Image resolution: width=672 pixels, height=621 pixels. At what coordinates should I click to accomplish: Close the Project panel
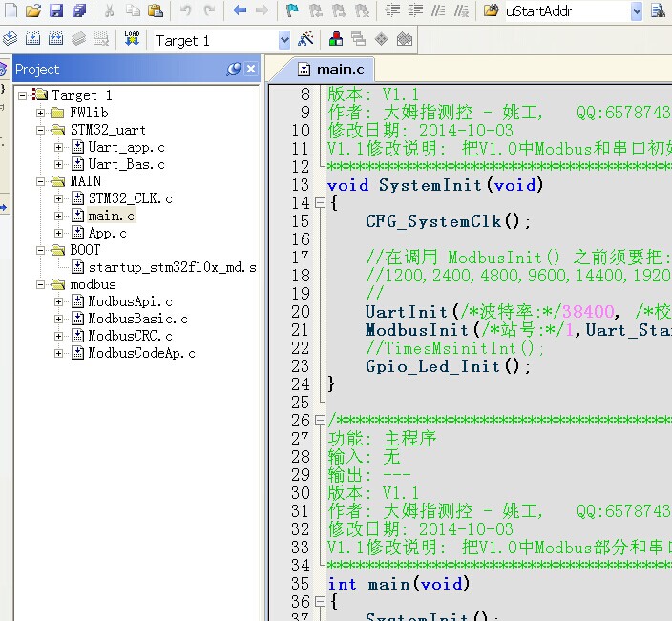tap(251, 70)
